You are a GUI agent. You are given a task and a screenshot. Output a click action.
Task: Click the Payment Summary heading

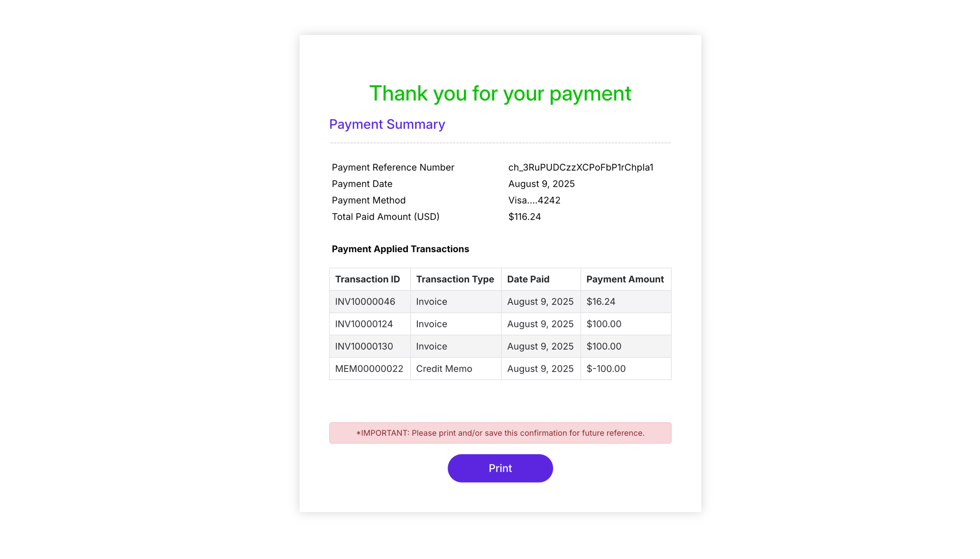387,124
